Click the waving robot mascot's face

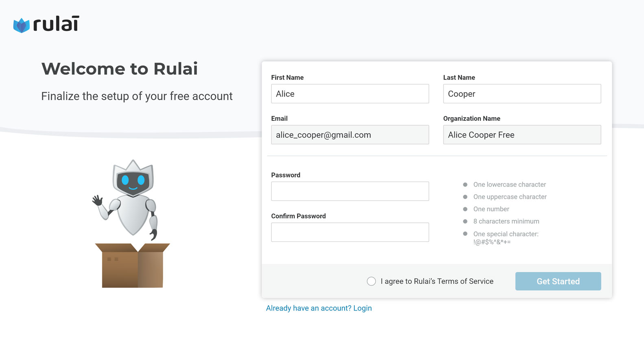(133, 180)
